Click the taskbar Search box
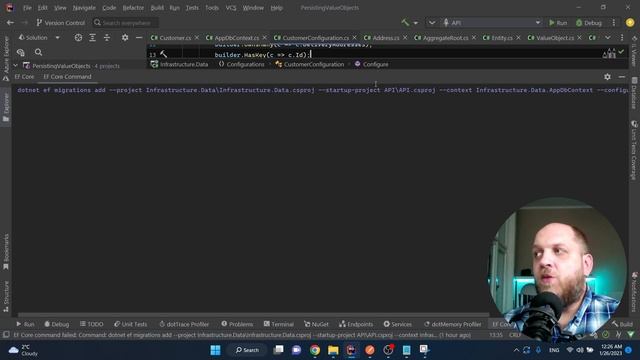Screen dimensions: 640x360 point(247,350)
